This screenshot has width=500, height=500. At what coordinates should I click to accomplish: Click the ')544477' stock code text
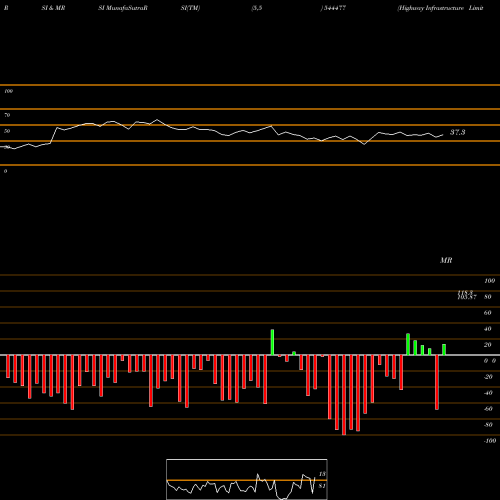[x=333, y=8]
